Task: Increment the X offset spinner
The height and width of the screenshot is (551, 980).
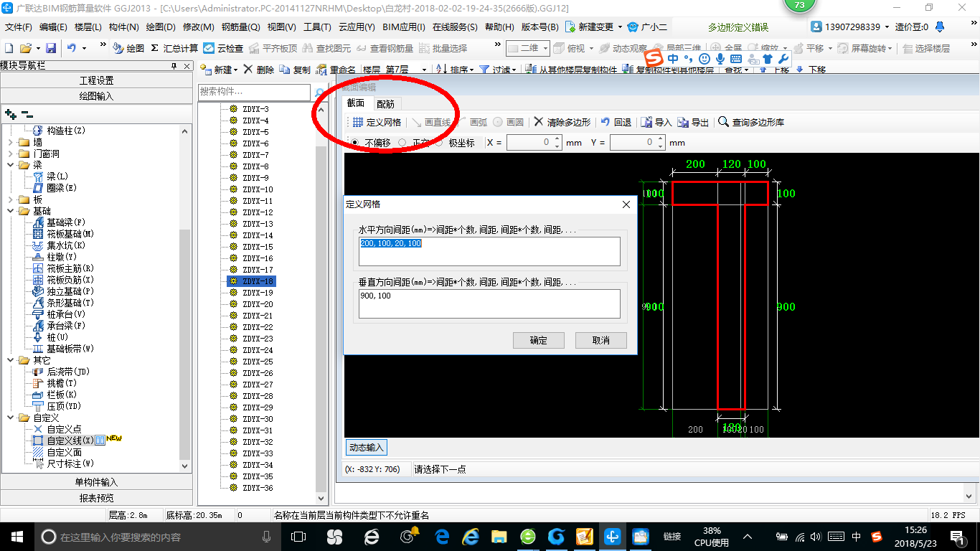Action: [x=557, y=140]
